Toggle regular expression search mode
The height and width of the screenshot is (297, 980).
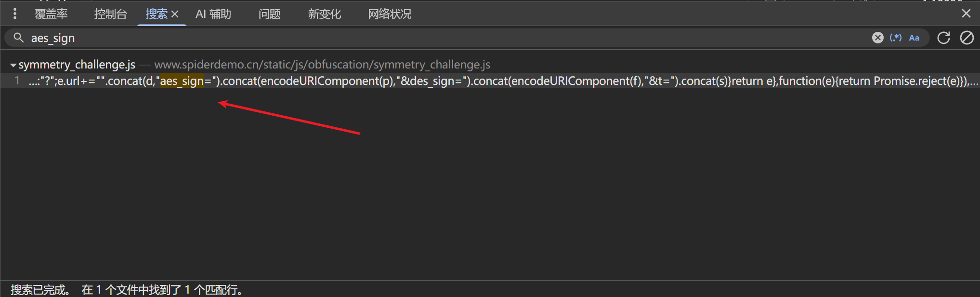coord(895,38)
